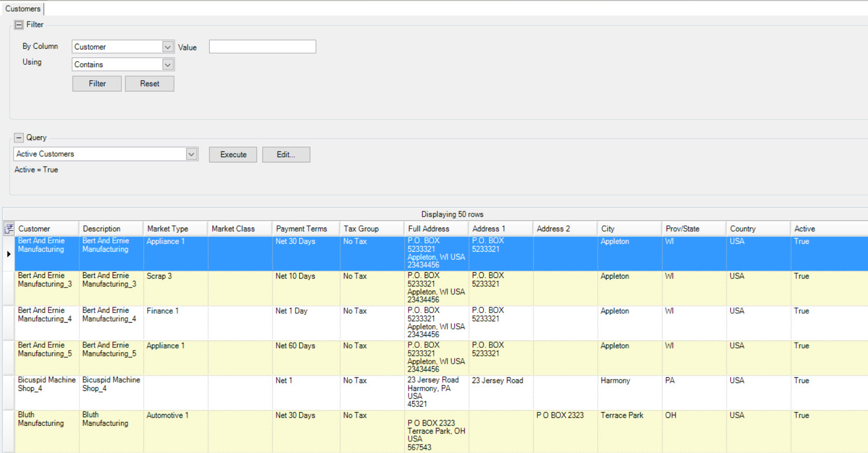Click the Finance 1 market type cell
The height and width of the screenshot is (453, 868).
176,323
